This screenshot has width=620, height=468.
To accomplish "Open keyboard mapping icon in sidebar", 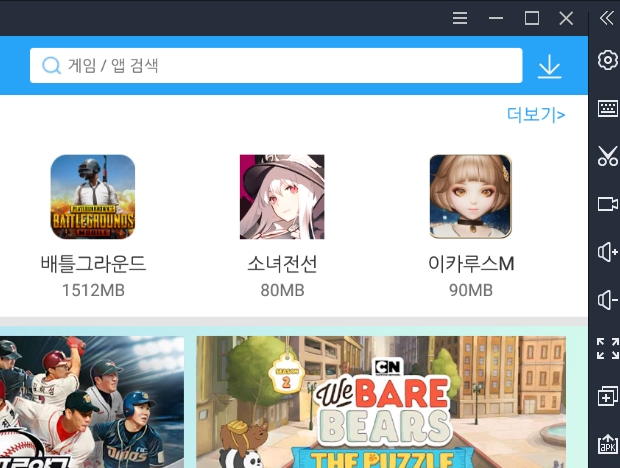I will point(608,108).
